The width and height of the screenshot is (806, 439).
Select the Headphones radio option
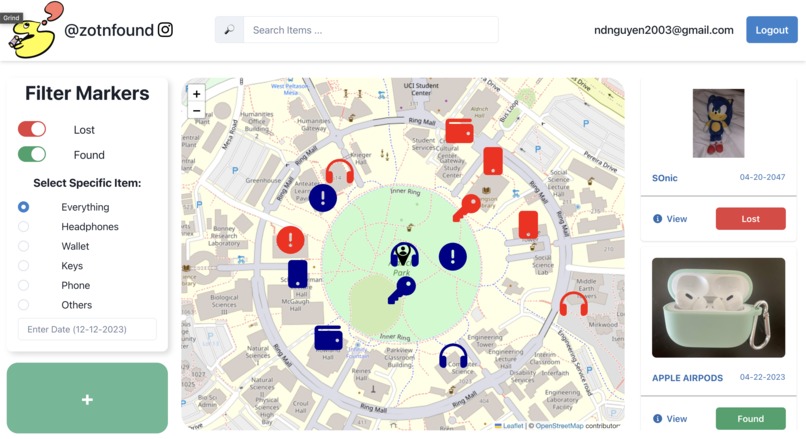23,226
